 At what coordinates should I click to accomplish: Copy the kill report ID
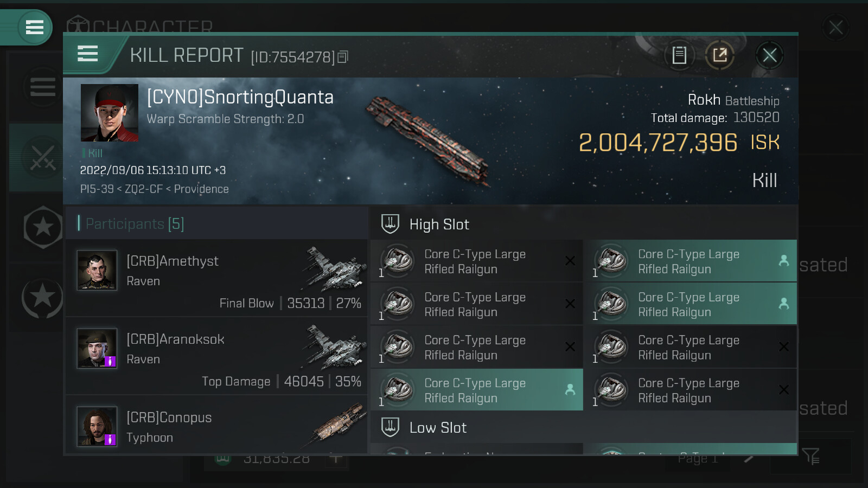[x=343, y=57]
